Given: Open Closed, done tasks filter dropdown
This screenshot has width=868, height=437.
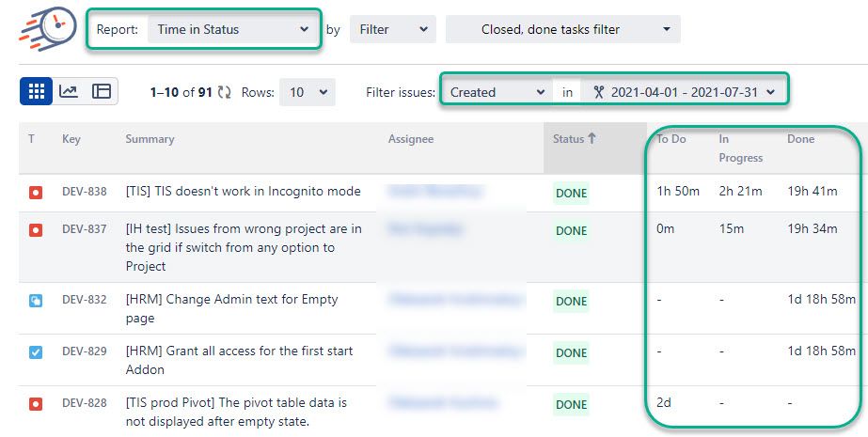Looking at the screenshot, I should click(563, 29).
